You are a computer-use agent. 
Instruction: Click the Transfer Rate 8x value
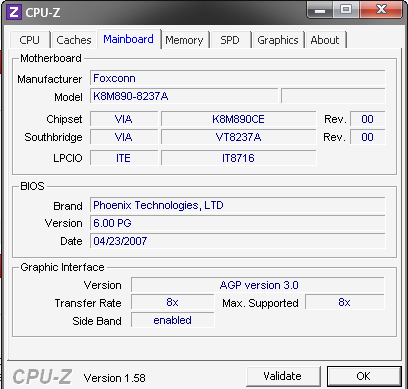[173, 302]
